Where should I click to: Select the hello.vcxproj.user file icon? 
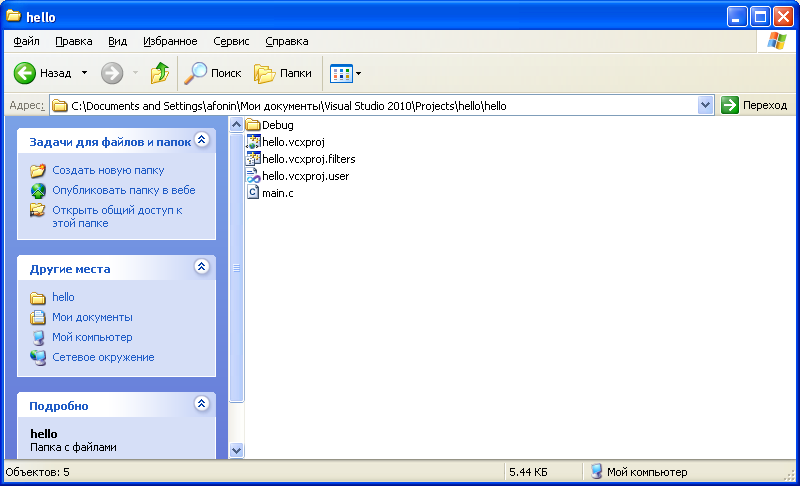click(253, 176)
